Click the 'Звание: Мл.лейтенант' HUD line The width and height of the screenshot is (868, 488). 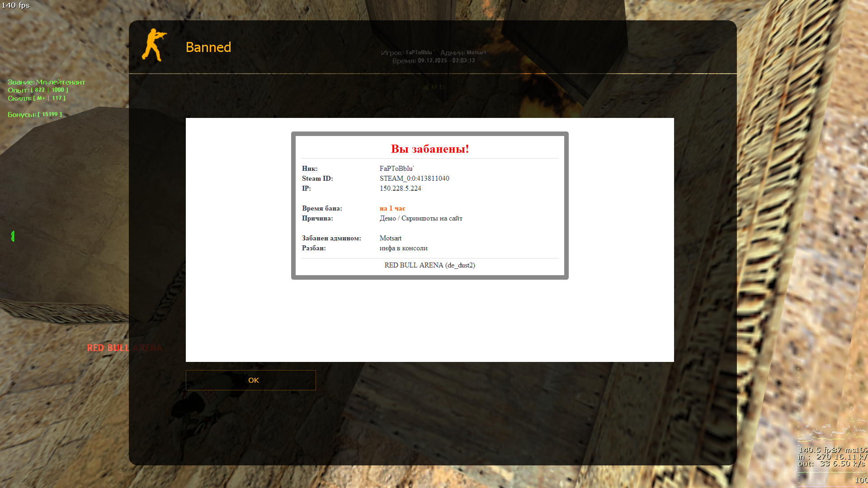point(46,82)
